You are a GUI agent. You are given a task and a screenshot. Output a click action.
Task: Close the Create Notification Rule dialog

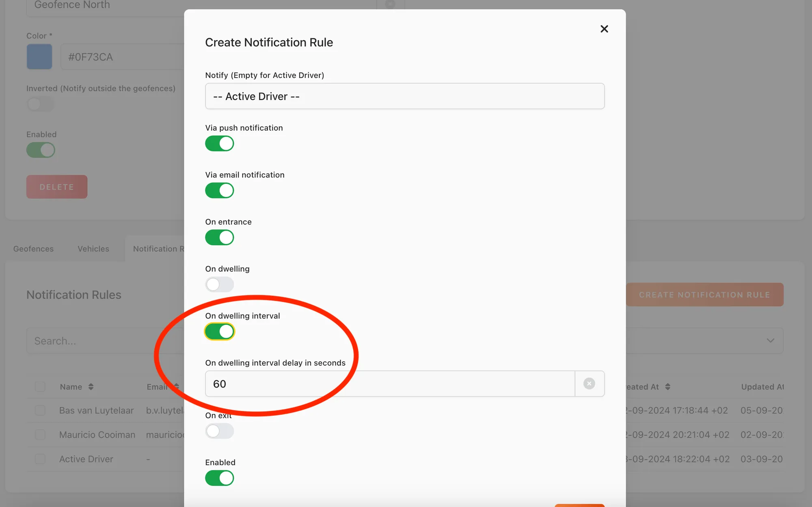(604, 29)
